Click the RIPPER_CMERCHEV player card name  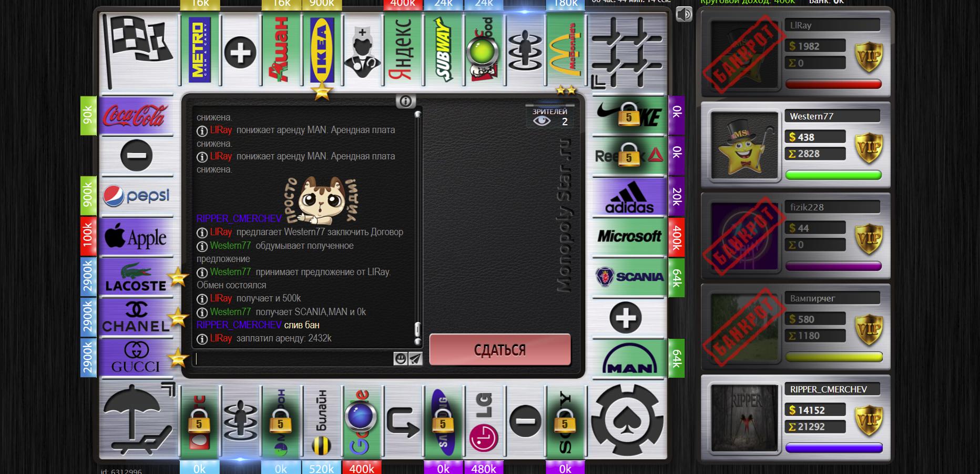pos(833,389)
